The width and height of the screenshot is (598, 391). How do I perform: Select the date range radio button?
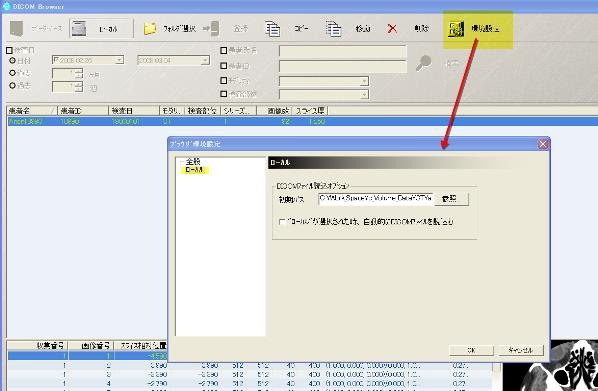[x=12, y=61]
